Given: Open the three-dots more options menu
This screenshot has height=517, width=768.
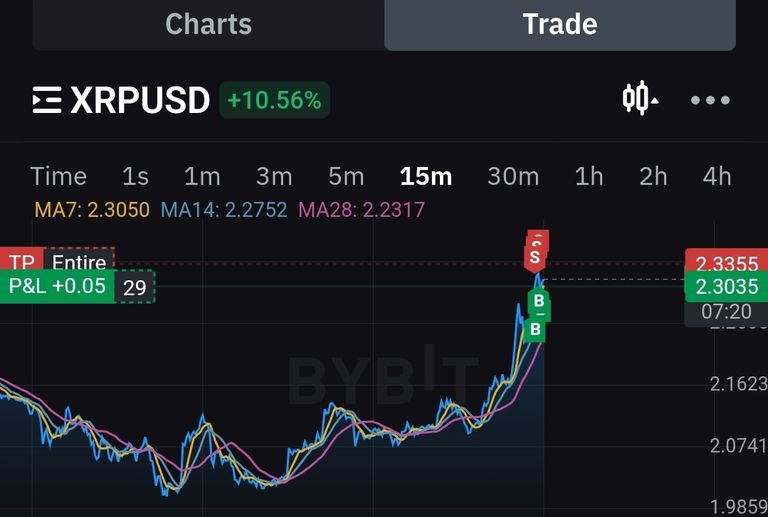Looking at the screenshot, I should 710,100.
